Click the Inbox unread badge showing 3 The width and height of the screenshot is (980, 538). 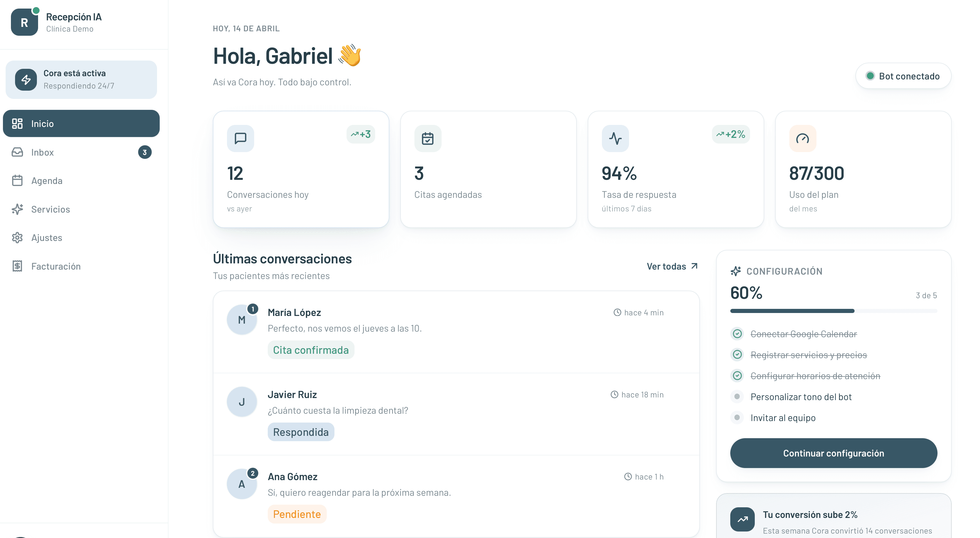coord(145,152)
